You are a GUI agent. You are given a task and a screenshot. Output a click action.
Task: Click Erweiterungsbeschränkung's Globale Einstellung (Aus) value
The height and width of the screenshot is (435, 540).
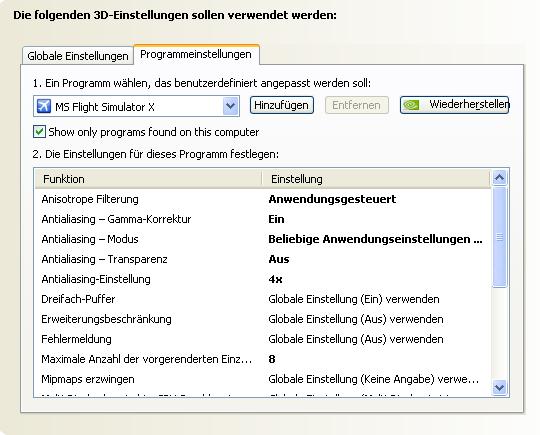pyautogui.click(x=356, y=319)
